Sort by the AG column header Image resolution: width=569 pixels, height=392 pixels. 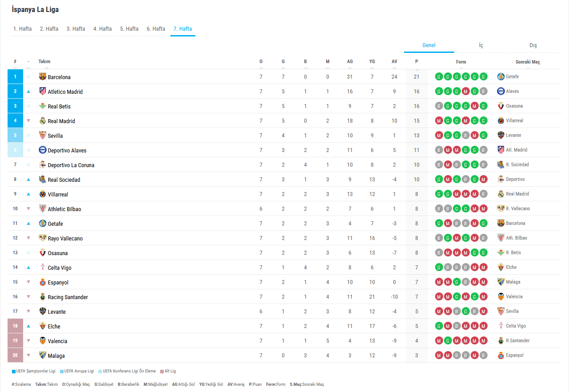tap(350, 62)
